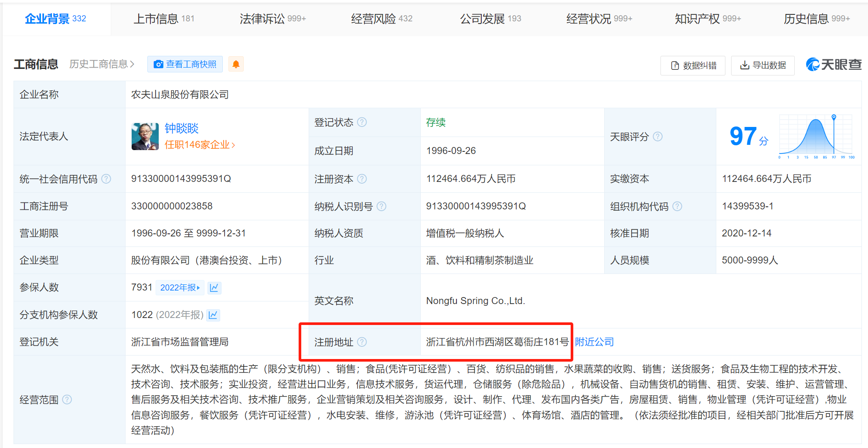This screenshot has height=448, width=868.
Task: Open 历史工商信息 link
Action: coord(102,64)
